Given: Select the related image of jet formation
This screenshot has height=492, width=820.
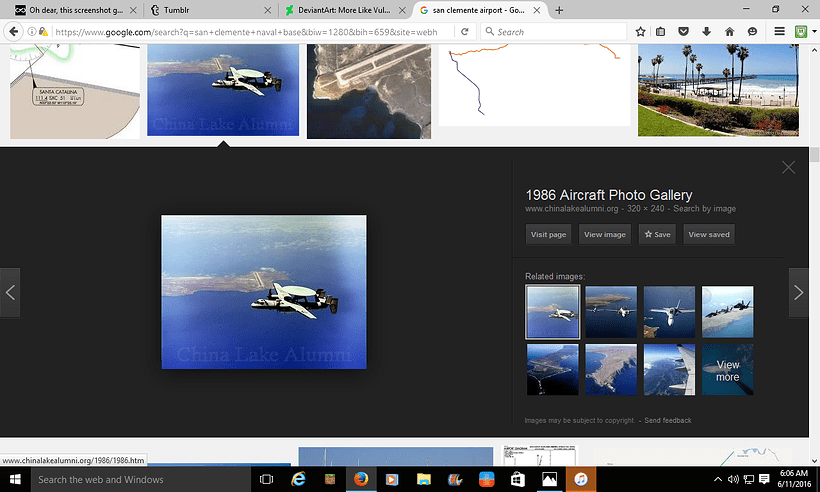Looking at the screenshot, I should [x=727, y=312].
